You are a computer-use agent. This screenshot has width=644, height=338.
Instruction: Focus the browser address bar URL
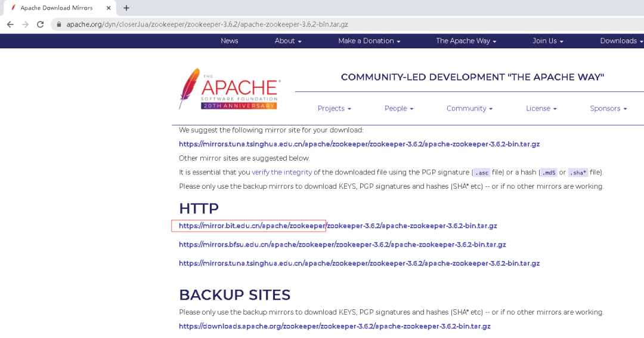[207, 24]
